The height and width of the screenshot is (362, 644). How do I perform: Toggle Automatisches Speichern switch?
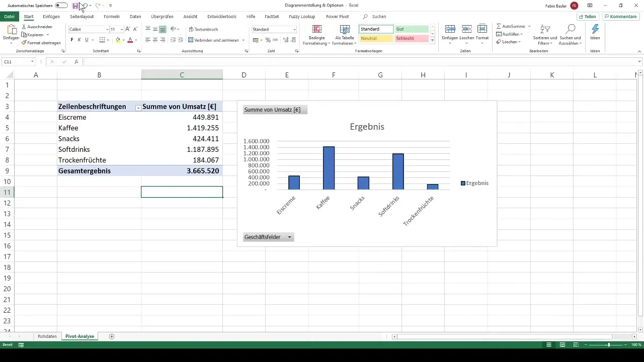pyautogui.click(x=62, y=6)
